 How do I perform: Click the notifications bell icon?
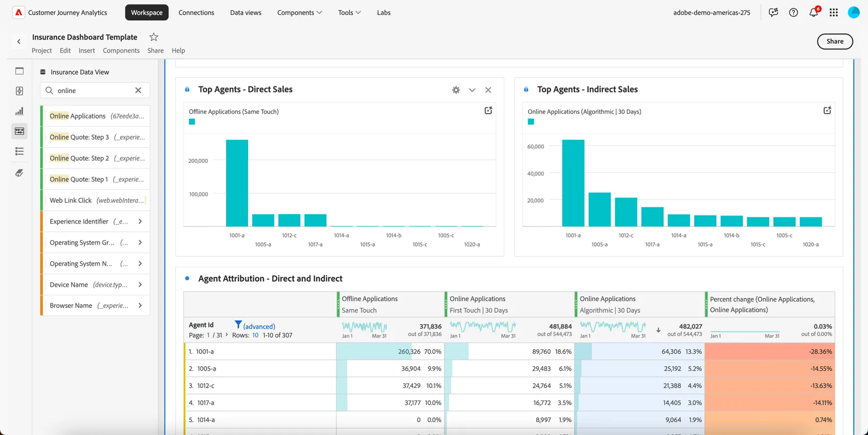coord(814,13)
